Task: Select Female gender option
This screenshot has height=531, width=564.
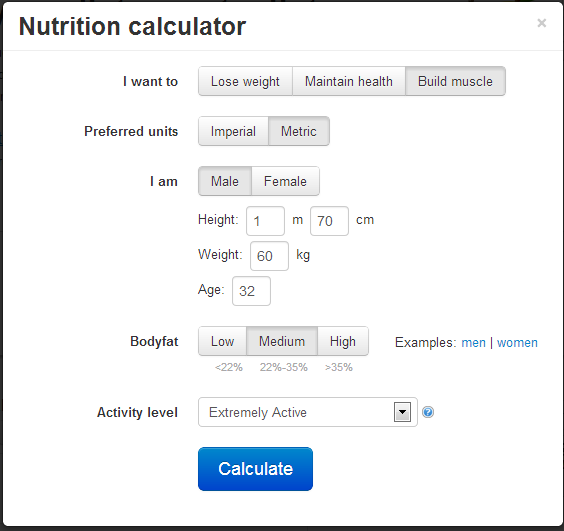Action: [x=285, y=181]
